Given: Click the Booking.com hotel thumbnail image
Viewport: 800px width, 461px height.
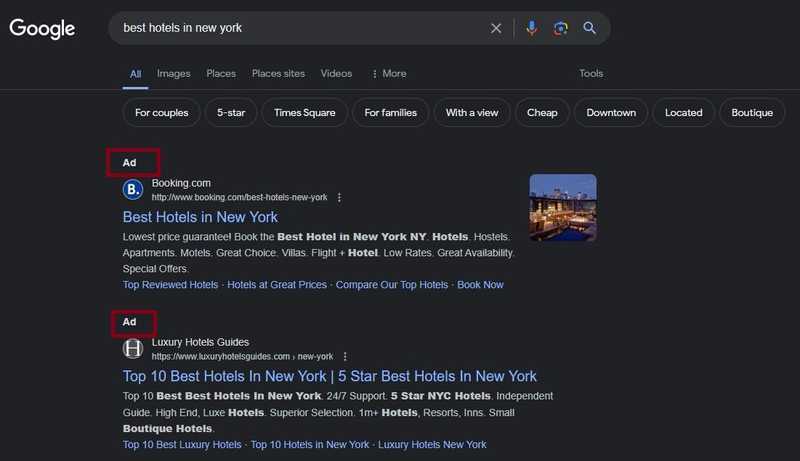Looking at the screenshot, I should coord(562,208).
